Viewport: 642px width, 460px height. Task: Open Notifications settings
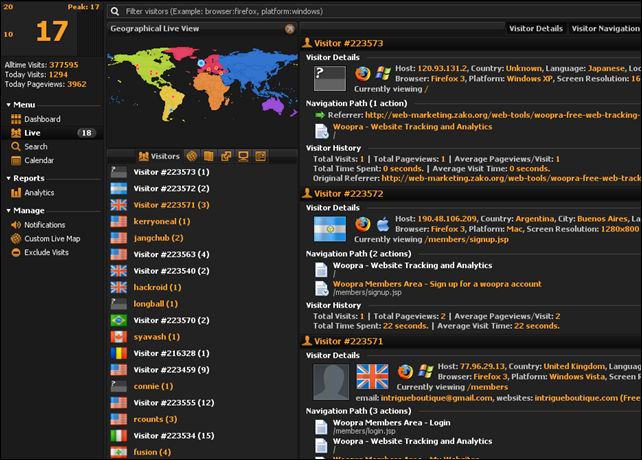(x=44, y=225)
